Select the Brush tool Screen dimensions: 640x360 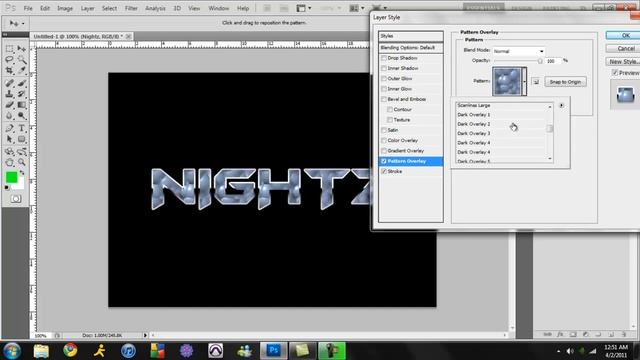pyautogui.click(x=22, y=83)
